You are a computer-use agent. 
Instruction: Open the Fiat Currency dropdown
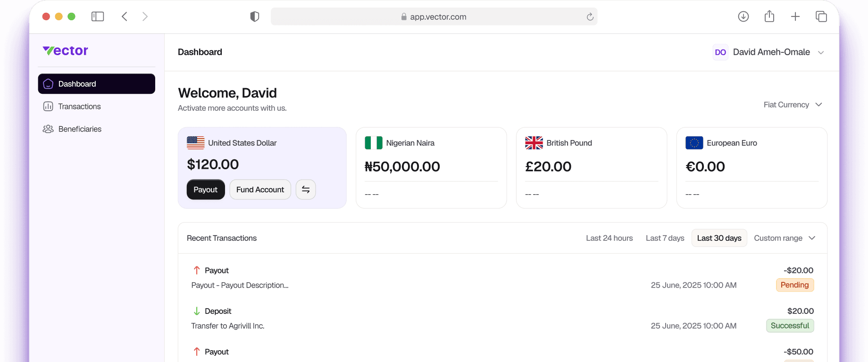click(793, 105)
